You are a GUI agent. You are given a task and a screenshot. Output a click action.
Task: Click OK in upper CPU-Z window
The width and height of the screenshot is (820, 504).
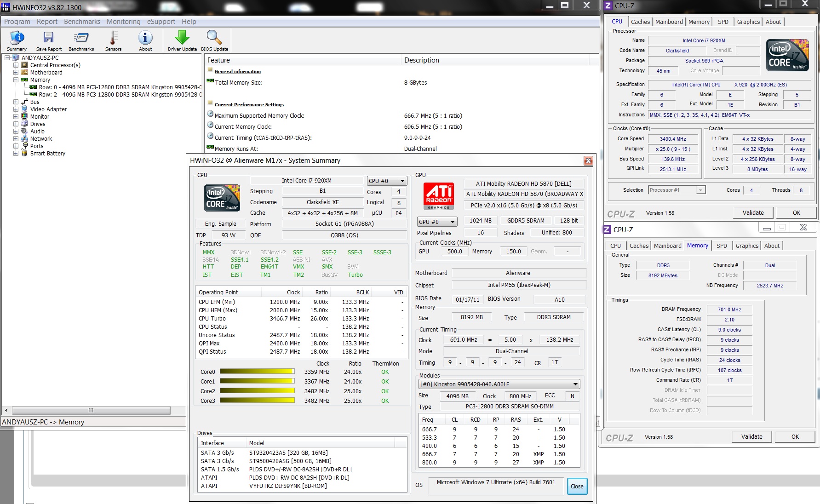click(796, 213)
